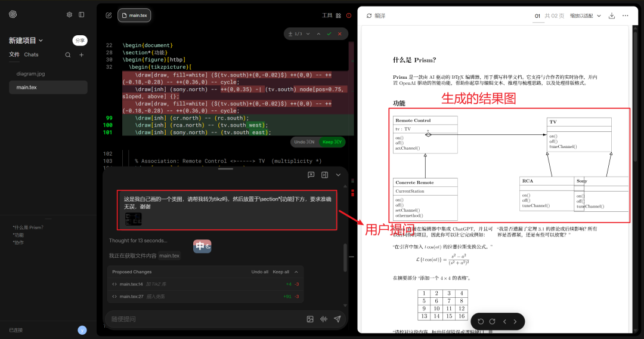644x339 pixels.
Task: Rotate page counterclockwise in preview toolbar
Action: [x=481, y=322]
